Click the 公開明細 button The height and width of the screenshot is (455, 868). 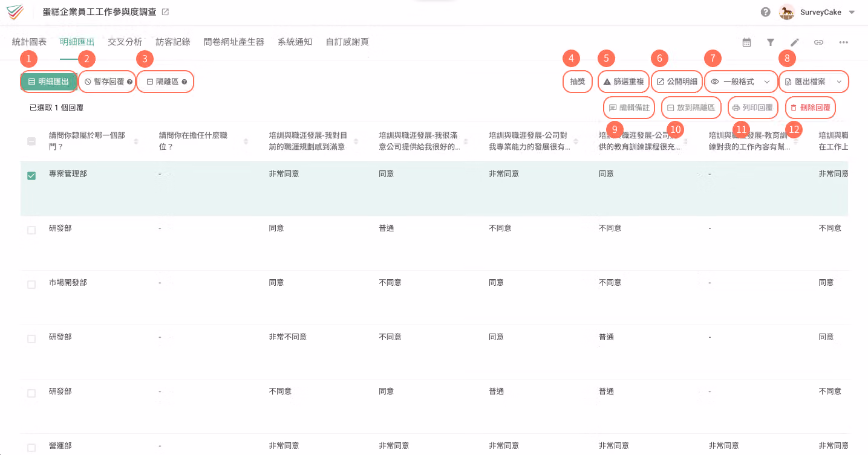(677, 82)
